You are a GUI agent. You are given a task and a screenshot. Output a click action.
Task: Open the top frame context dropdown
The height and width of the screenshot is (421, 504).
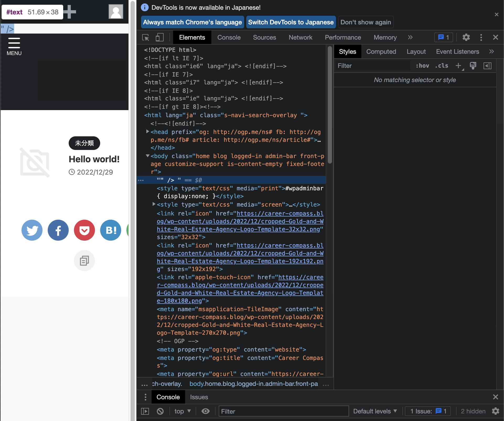click(x=182, y=411)
